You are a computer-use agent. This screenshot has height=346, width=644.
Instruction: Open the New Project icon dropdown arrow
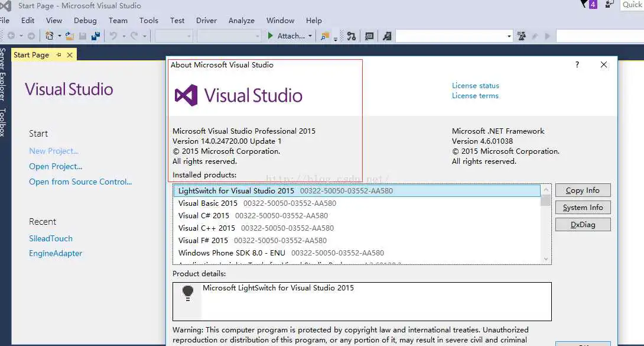coord(60,36)
